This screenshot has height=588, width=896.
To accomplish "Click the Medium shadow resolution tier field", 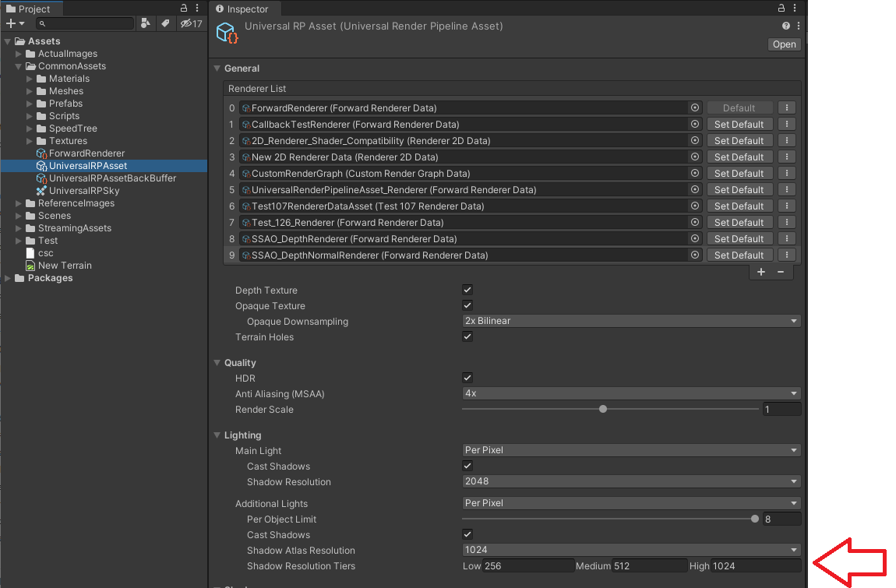I will pos(650,565).
